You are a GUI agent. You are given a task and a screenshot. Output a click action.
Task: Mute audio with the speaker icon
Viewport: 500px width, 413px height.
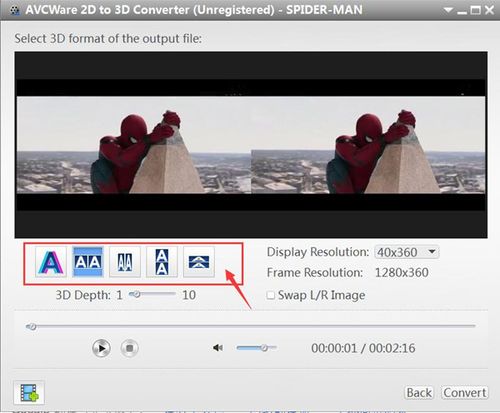[x=218, y=348]
